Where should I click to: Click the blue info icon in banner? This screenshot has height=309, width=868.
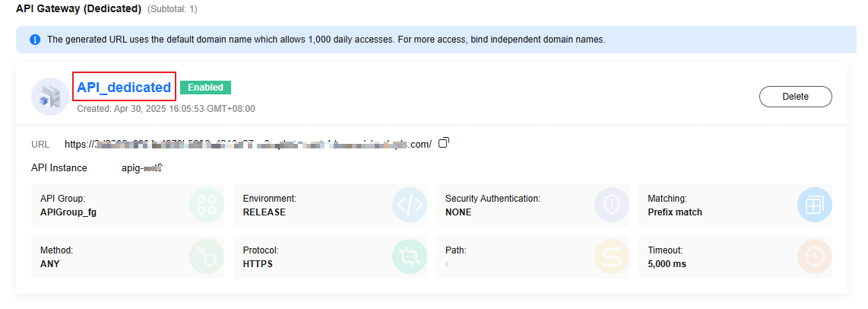(x=35, y=40)
